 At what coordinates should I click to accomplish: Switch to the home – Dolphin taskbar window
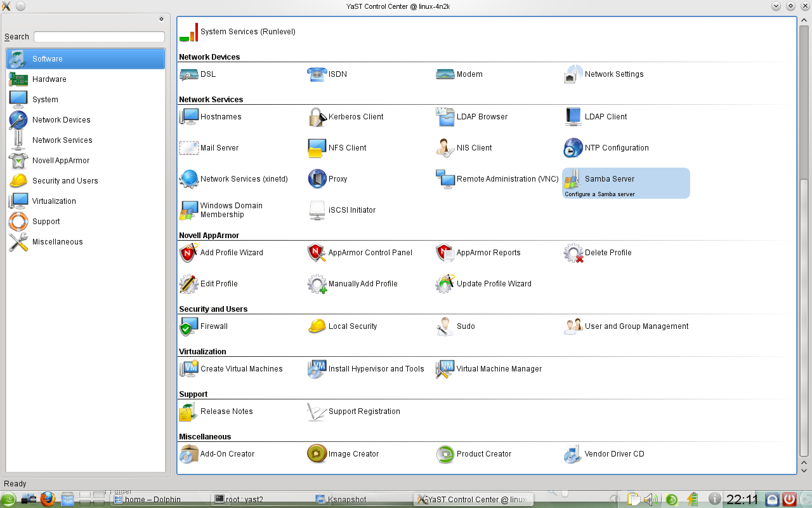point(159,500)
